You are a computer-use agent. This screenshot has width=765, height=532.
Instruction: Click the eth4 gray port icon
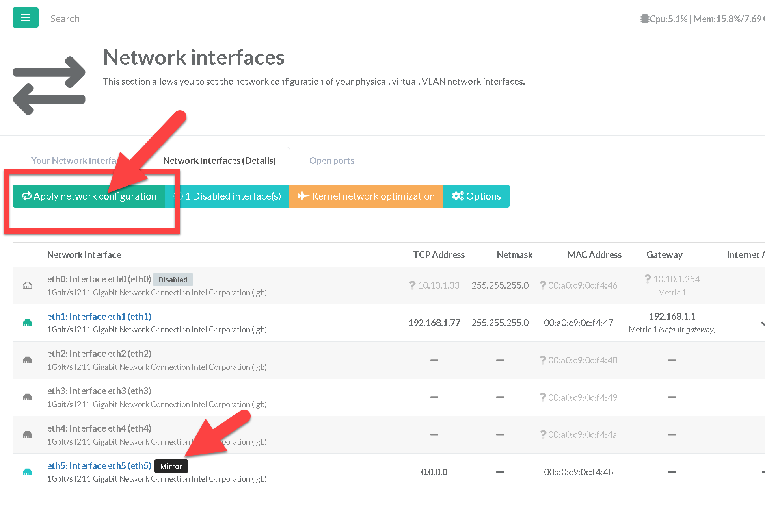27,435
